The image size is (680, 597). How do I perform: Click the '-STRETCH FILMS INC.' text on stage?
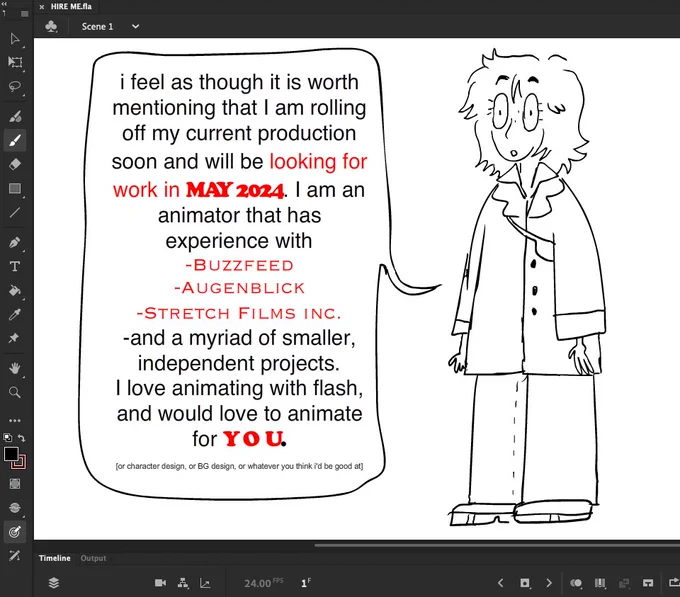point(239,313)
